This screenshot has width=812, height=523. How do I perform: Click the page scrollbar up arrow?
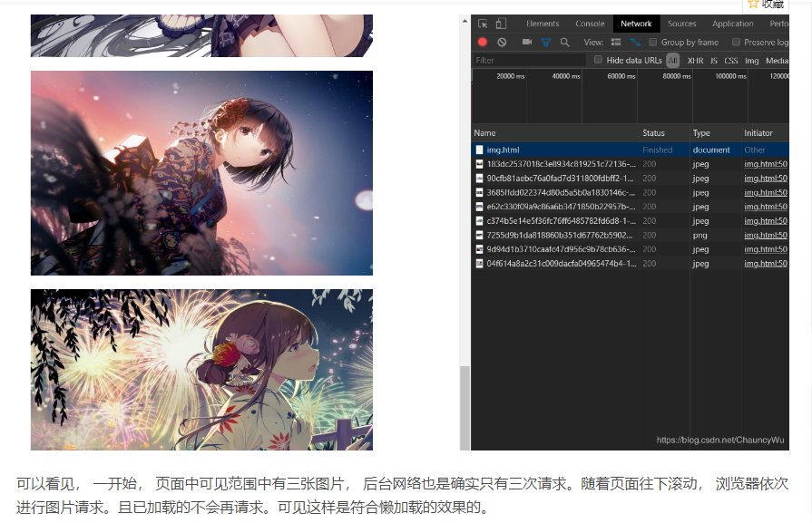(x=465, y=21)
